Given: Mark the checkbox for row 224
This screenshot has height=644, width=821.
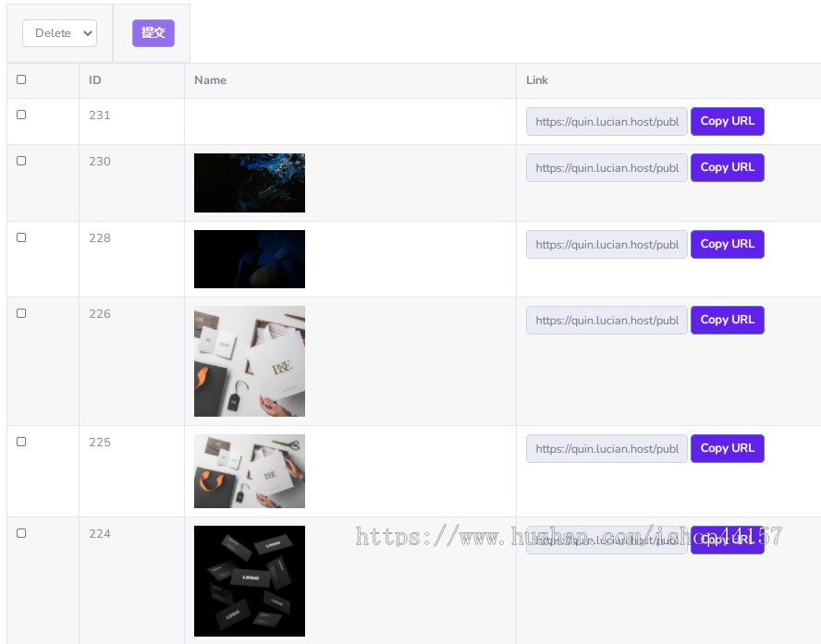Looking at the screenshot, I should click(21, 533).
